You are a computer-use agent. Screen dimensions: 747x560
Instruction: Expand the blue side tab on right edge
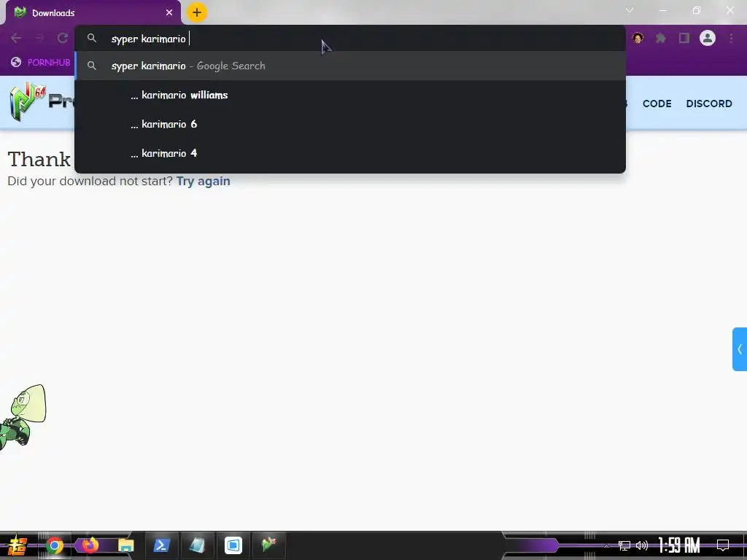tap(740, 349)
